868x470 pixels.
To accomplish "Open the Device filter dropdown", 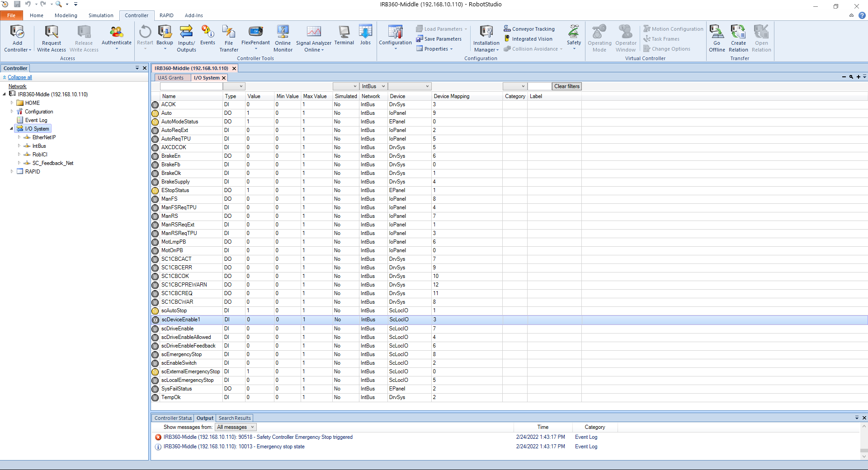I will 409,86.
